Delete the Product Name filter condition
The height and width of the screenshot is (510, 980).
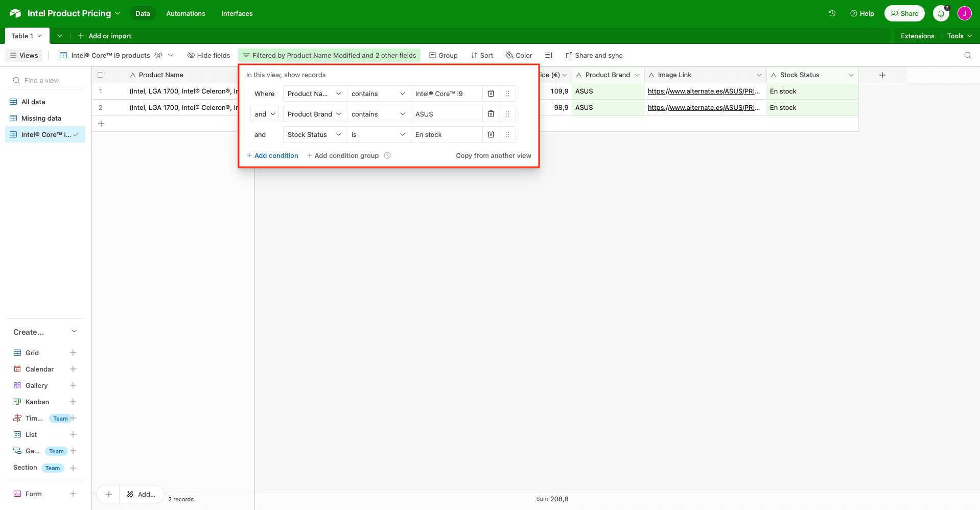click(x=491, y=94)
